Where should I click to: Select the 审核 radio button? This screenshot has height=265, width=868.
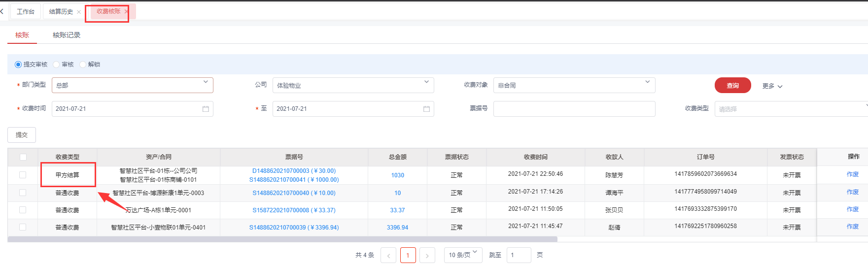point(57,65)
